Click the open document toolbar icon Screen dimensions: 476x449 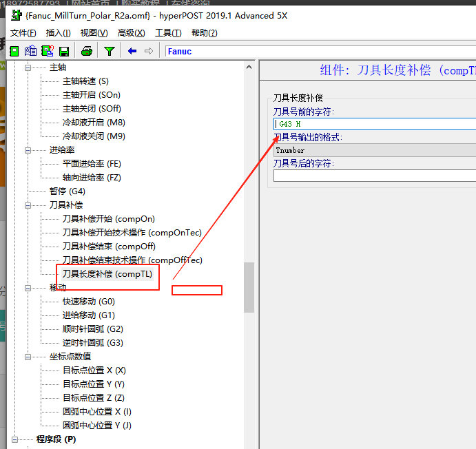click(x=31, y=51)
